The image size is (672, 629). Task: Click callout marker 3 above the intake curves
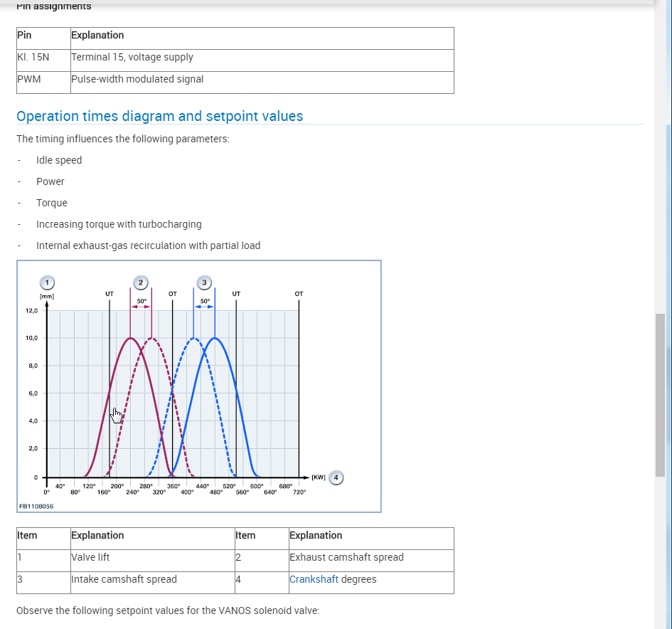click(205, 282)
